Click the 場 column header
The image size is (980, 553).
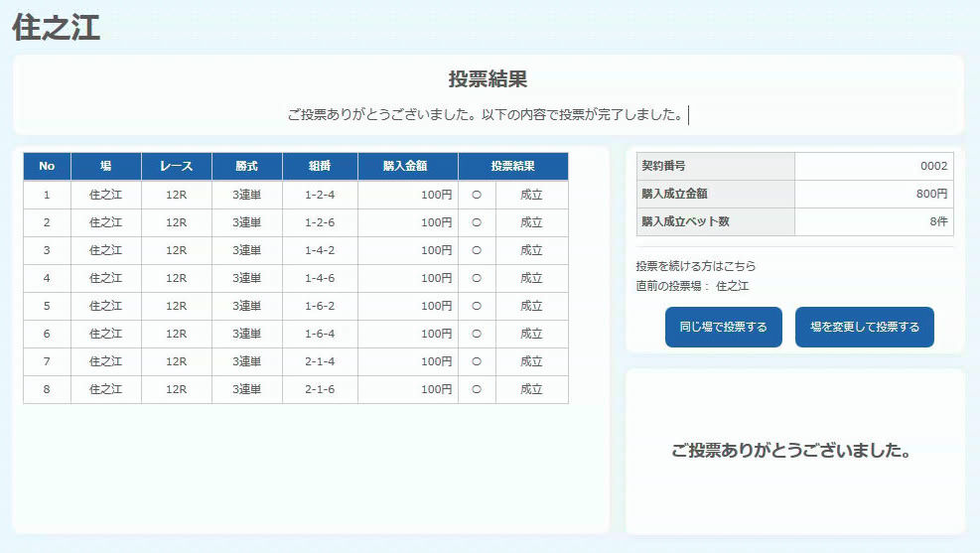[x=106, y=166]
